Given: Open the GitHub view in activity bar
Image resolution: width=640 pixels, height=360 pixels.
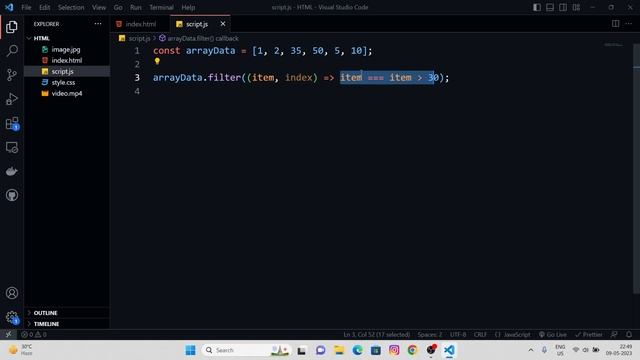Looking at the screenshot, I should click(x=12, y=195).
